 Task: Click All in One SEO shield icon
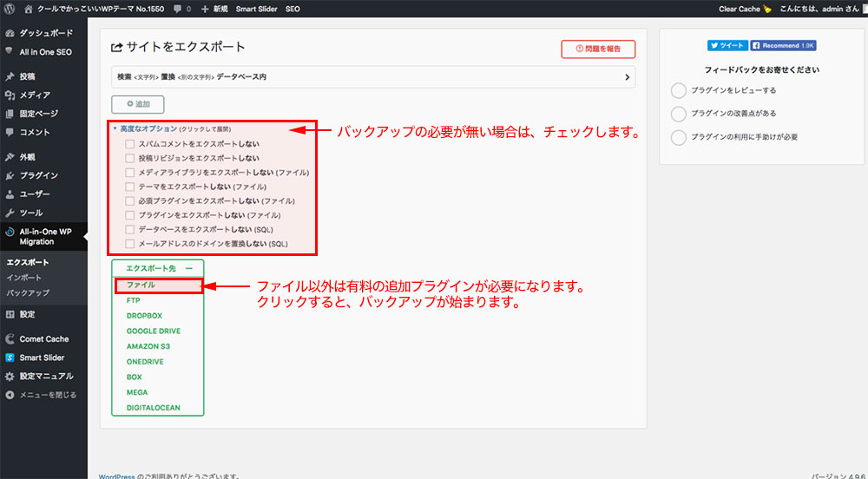click(x=10, y=51)
